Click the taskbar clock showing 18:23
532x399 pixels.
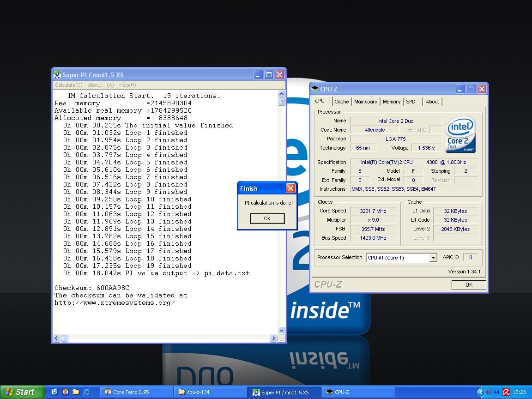[520, 392]
